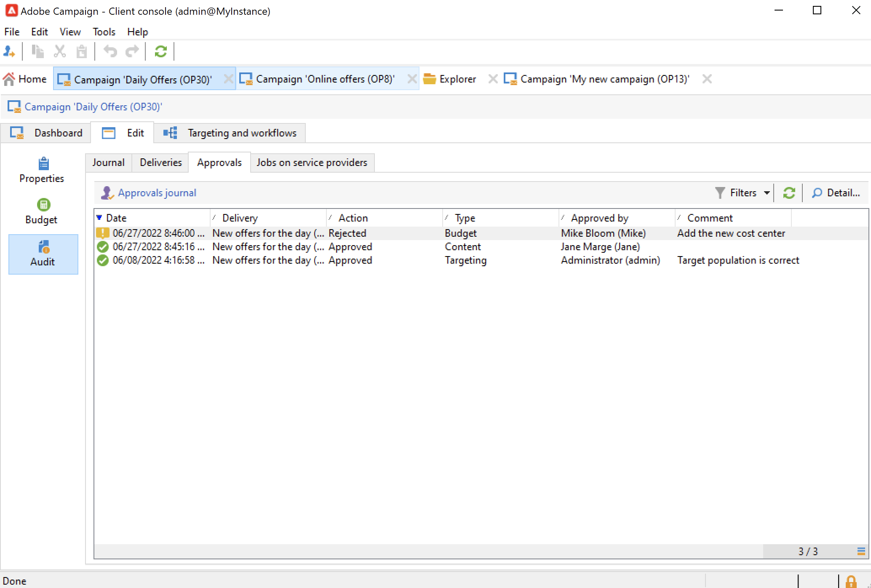The image size is (871, 588).
Task: Click the green refresh icon in the toolbar
Action: [x=160, y=51]
